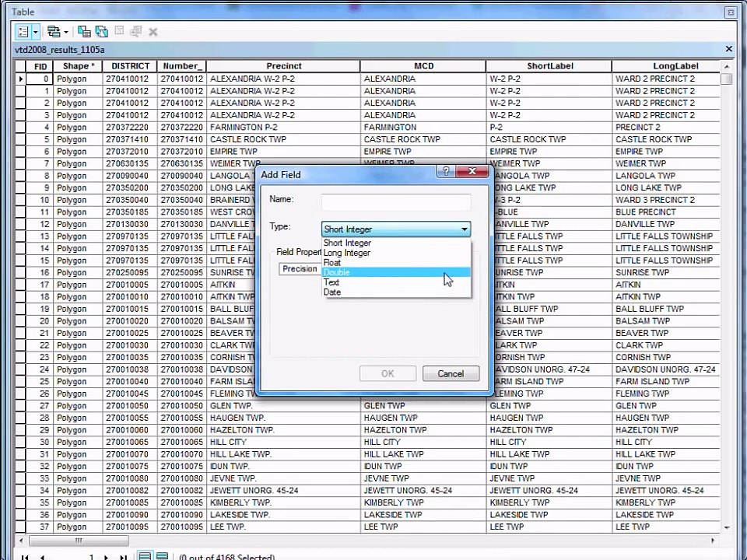Click the Polygon Shape cell in row 20

click(x=78, y=321)
